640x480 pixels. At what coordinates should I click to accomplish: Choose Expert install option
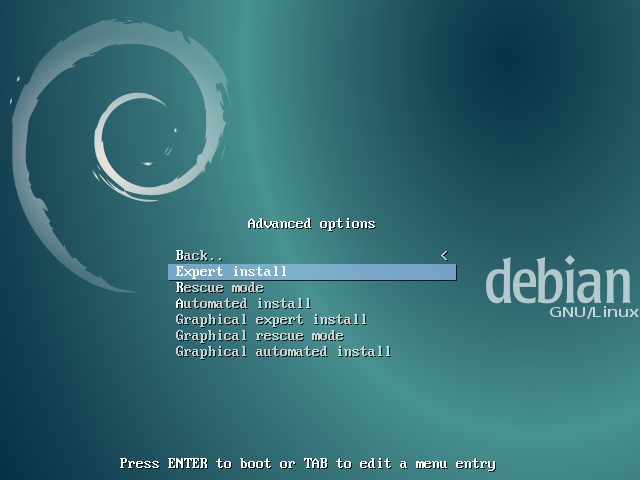(x=312, y=272)
